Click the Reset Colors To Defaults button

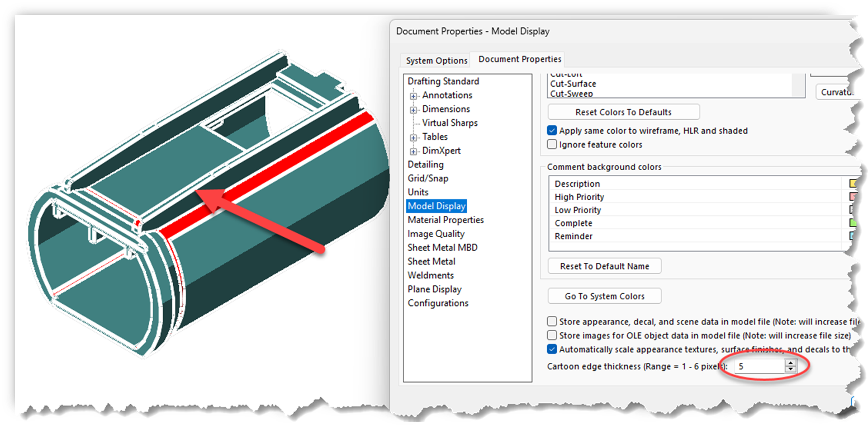623,111
